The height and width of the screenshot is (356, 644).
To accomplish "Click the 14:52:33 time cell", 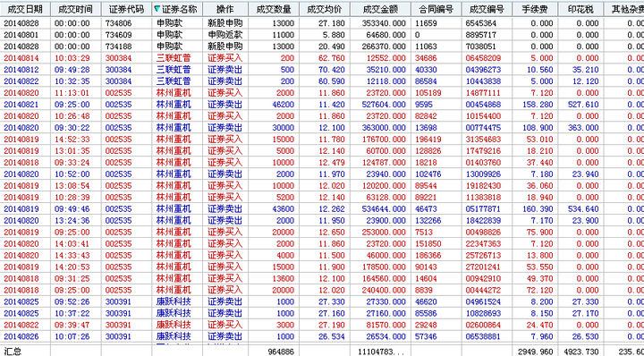I will (x=72, y=140).
